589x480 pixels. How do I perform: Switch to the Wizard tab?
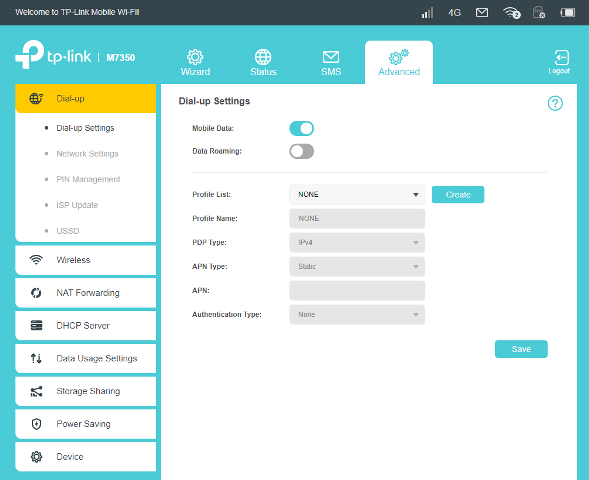(195, 62)
